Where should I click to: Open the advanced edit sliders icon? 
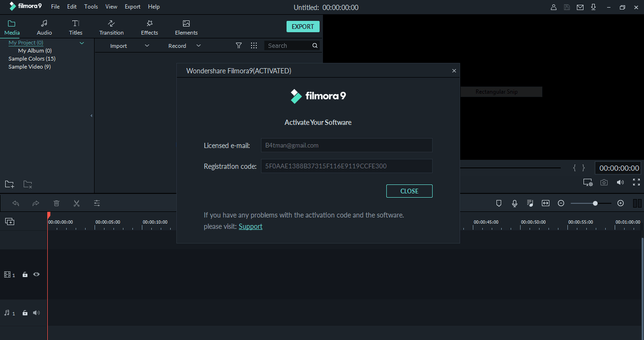[x=97, y=203]
